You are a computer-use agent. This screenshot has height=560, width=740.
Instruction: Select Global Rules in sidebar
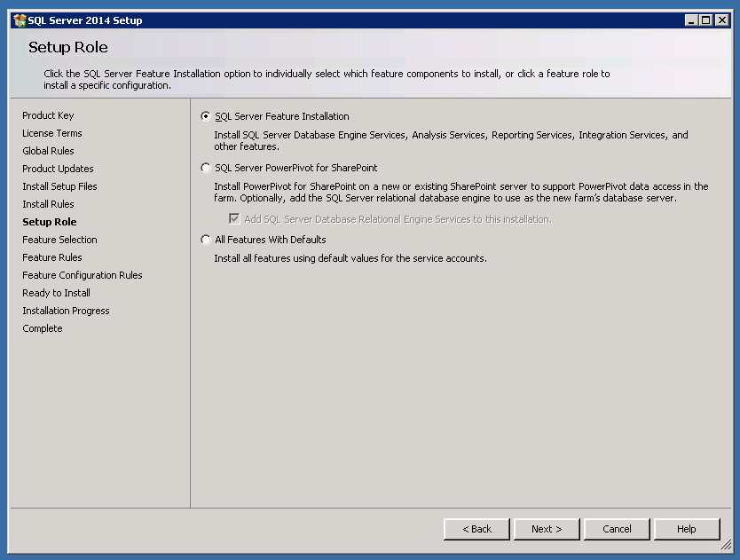coord(48,151)
